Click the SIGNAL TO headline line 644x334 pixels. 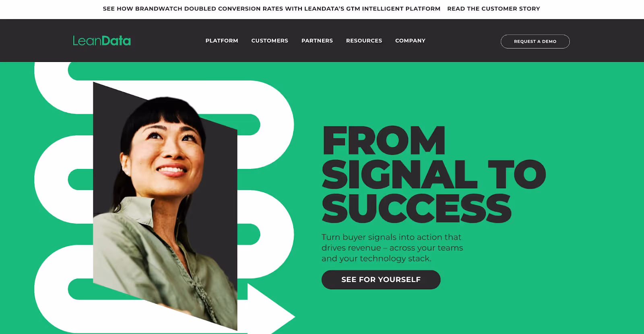tap(434, 174)
